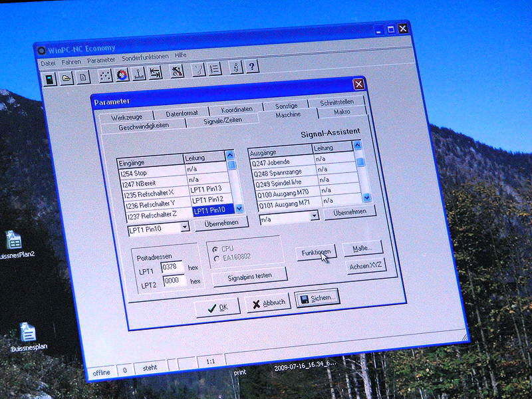Screen dimensions: 532x399
Task: Select the I236 Refschalter Y row
Action: point(178,203)
